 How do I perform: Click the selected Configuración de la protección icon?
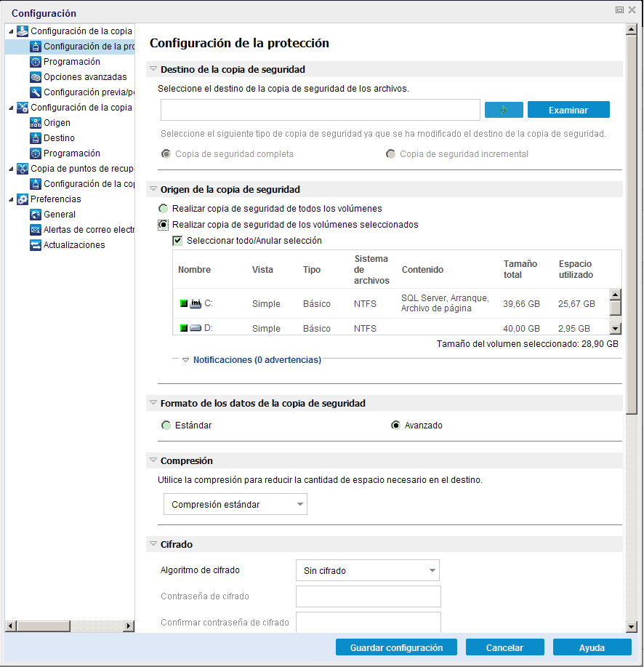coord(36,47)
